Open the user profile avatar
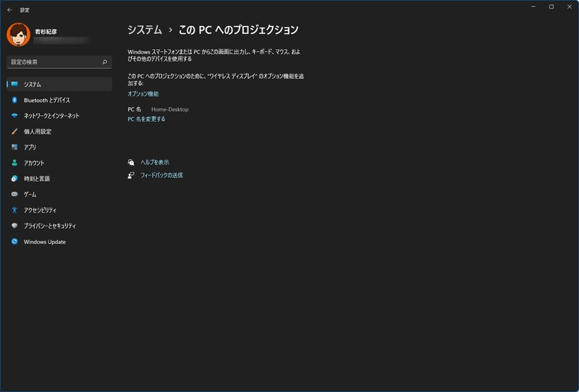The image size is (579, 392). [x=19, y=35]
